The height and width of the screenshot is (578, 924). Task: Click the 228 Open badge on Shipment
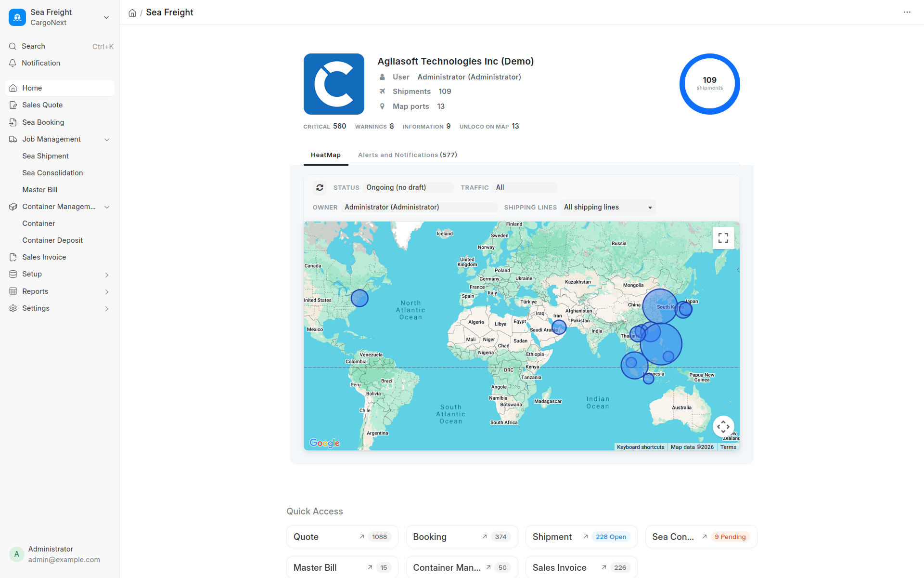pyautogui.click(x=611, y=537)
